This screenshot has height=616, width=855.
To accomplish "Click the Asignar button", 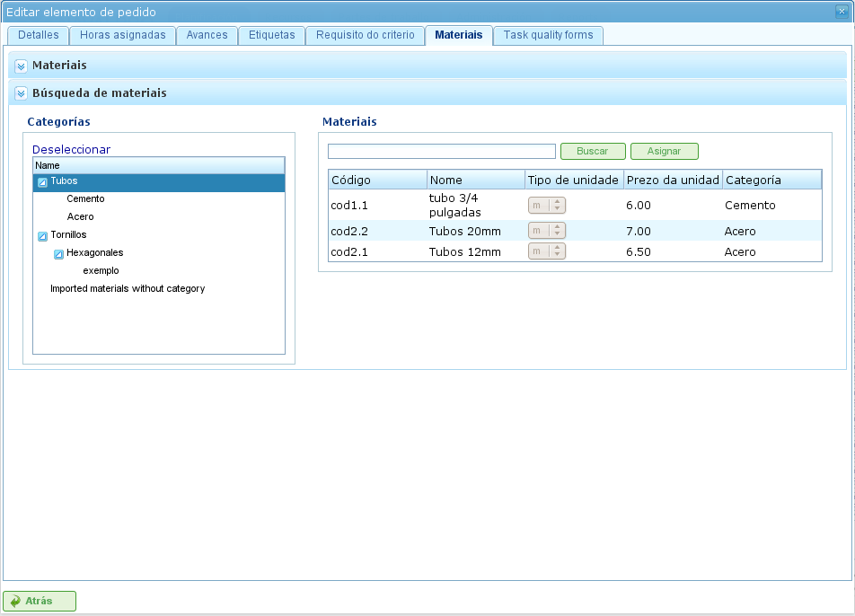I will point(664,152).
